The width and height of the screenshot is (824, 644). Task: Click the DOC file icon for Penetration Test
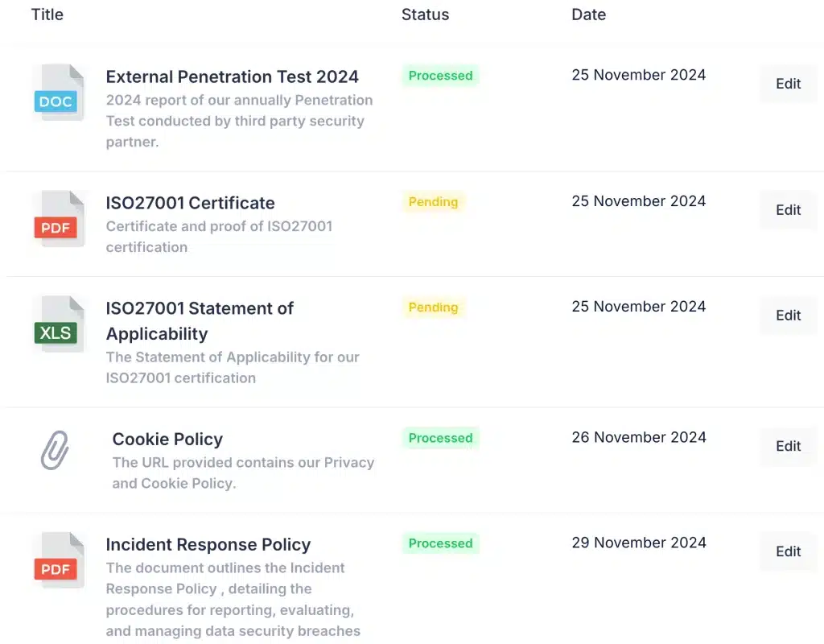coord(59,93)
